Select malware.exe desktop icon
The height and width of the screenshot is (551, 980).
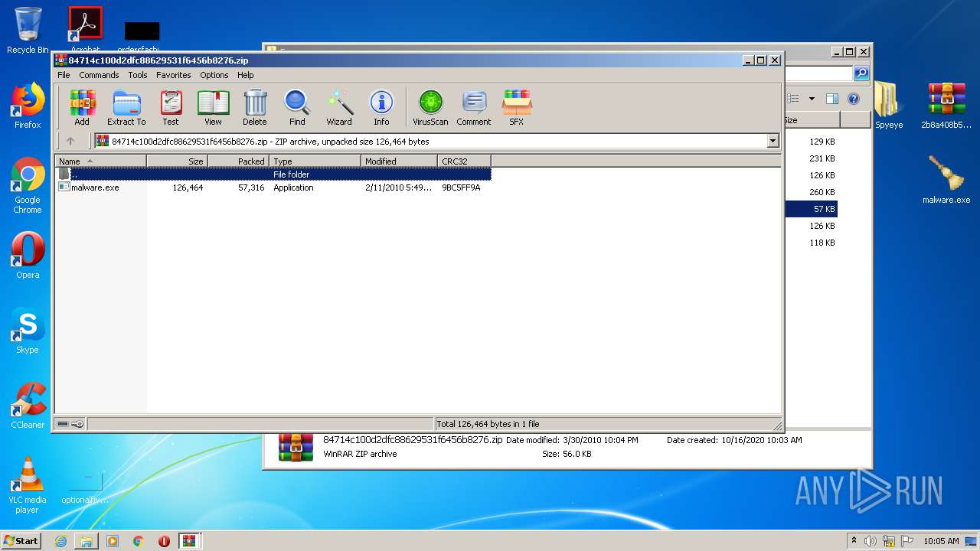[946, 179]
